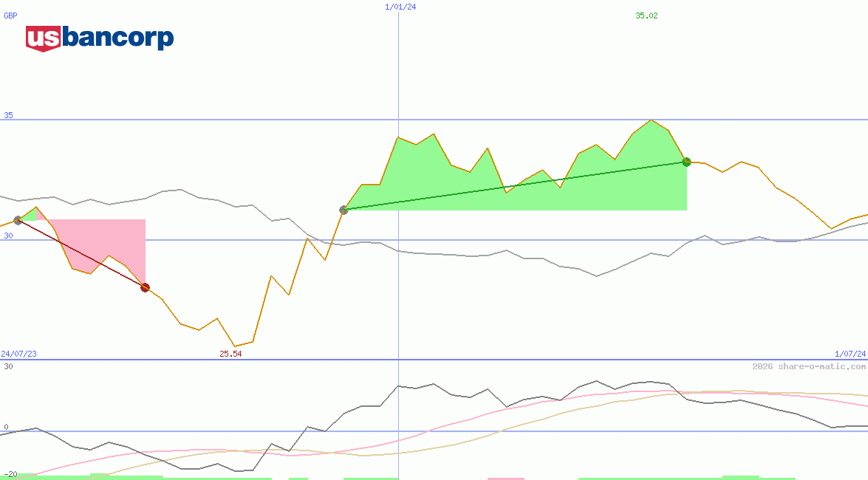The image size is (868, 480).
Task: Click the 25.54 low price label
Action: tap(230, 354)
